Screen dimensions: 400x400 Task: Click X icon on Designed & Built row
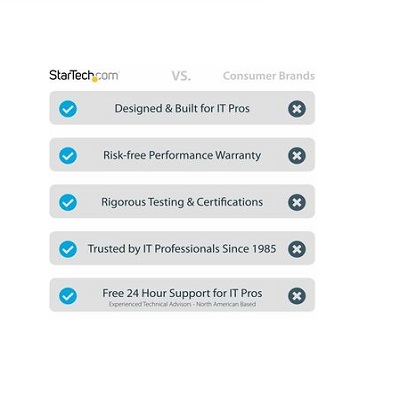[297, 109]
